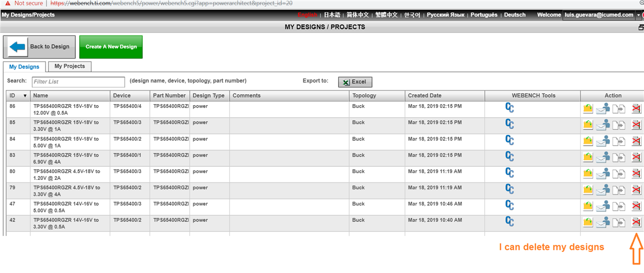Screen dimensions: 644x273
Task: Launch the WEBENCH tool icon for design 79
Action: click(x=509, y=189)
